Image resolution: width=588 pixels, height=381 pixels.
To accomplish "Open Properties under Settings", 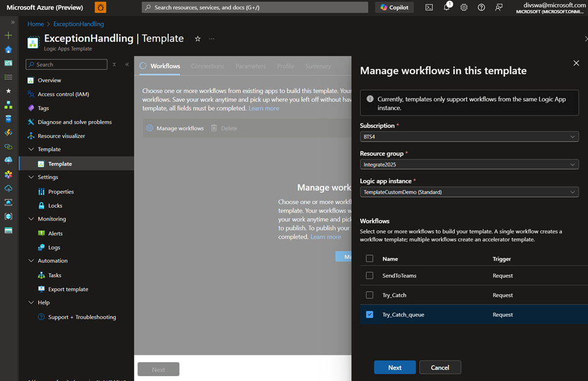I will (x=61, y=192).
